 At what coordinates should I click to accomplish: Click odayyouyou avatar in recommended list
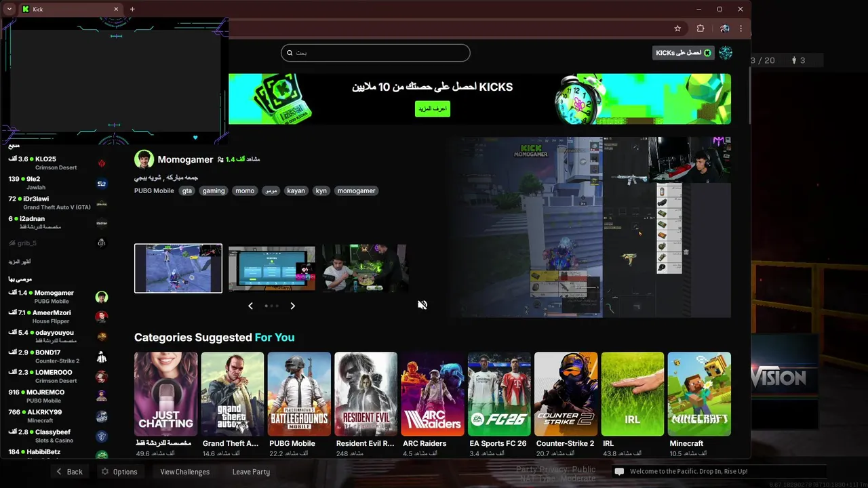click(x=102, y=336)
